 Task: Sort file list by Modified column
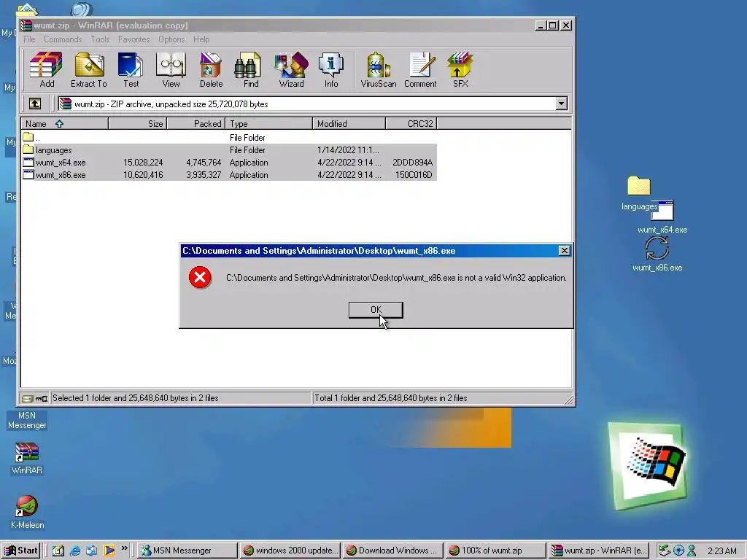[x=349, y=124]
